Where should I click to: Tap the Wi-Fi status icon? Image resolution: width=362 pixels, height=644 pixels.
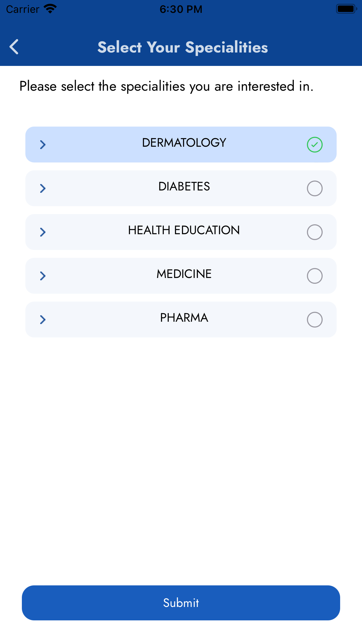pos(50,9)
